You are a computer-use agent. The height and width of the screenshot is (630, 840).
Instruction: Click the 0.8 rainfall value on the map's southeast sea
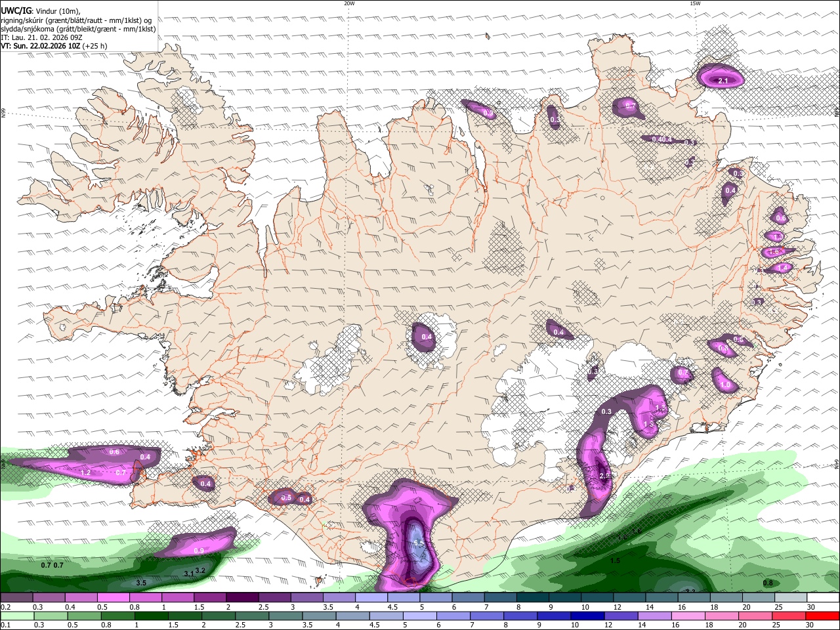[x=768, y=583]
